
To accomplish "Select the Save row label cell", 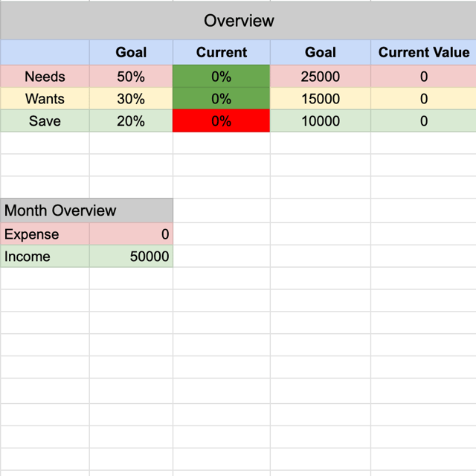I will click(45, 120).
